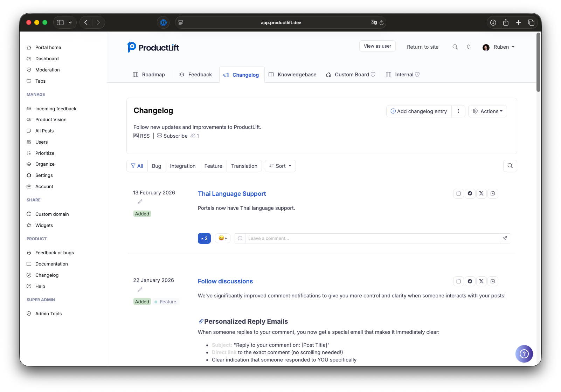Open the Thai Language Support post
This screenshot has width=561, height=392.
(232, 194)
